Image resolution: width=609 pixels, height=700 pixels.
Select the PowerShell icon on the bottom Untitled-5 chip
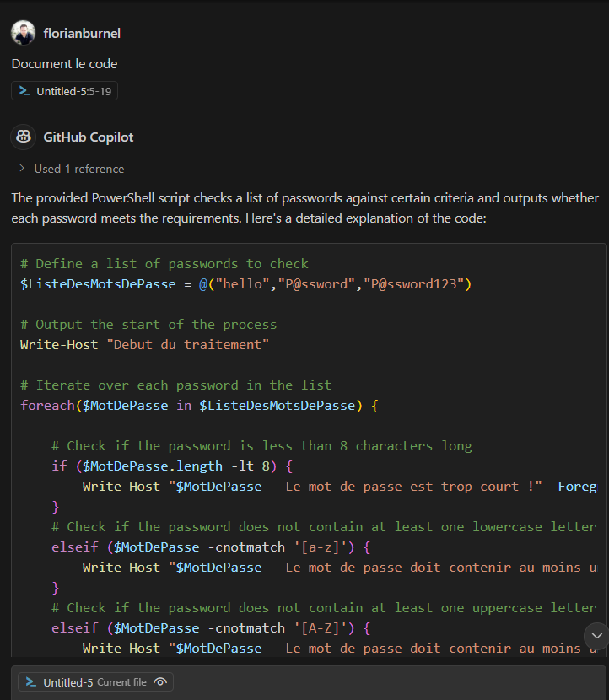[x=30, y=681]
